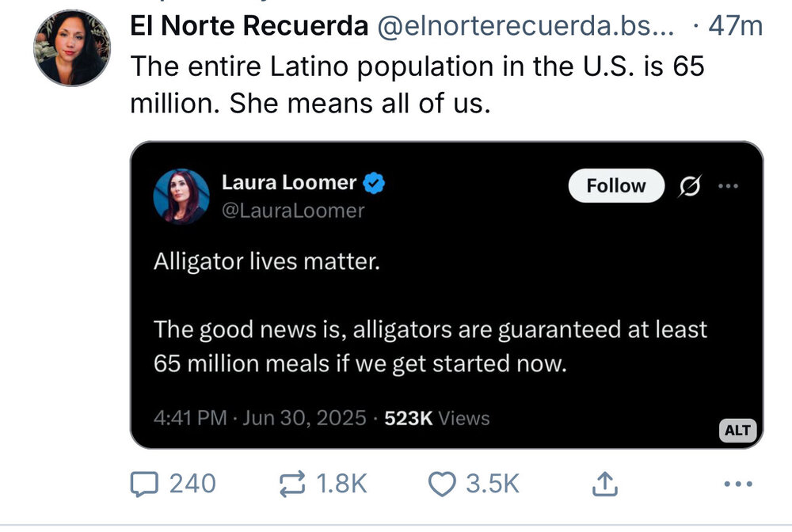Click the @LauraLoomer handle

click(293, 211)
